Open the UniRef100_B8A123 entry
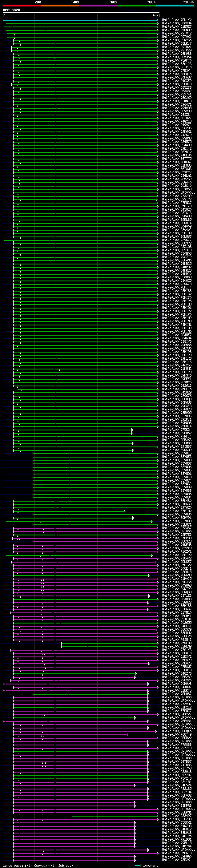The height and width of the screenshot is (868, 197). point(177,64)
